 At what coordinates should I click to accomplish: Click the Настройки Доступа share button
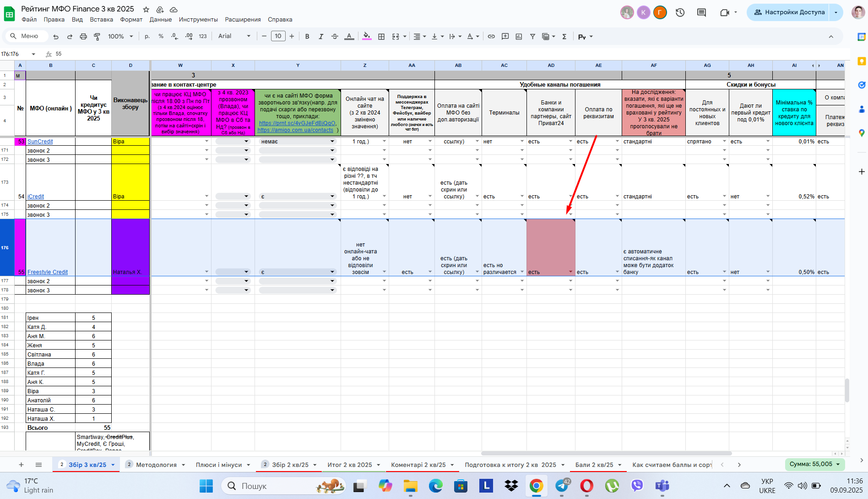[789, 12]
